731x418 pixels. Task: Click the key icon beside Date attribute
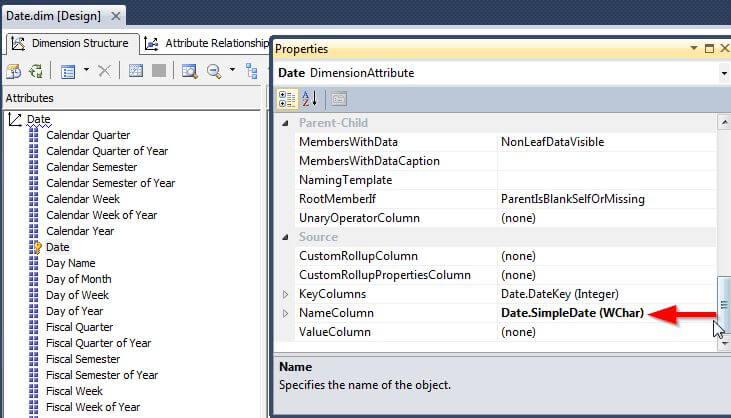(35, 247)
